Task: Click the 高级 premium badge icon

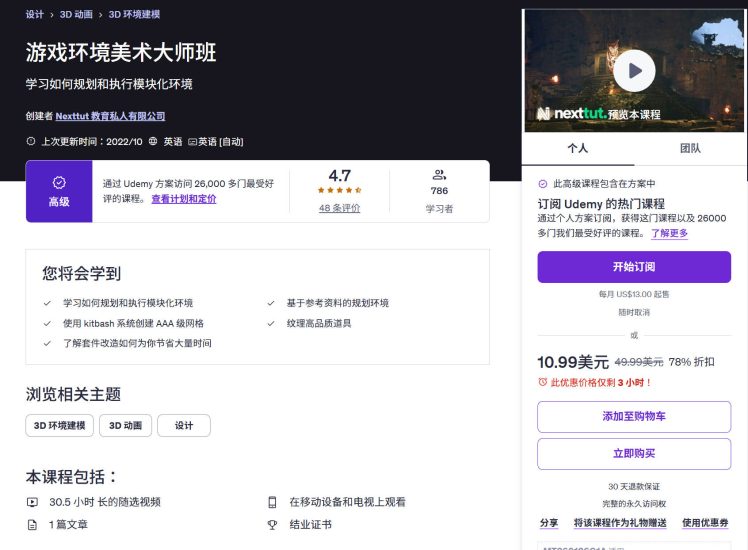Action: (x=59, y=182)
